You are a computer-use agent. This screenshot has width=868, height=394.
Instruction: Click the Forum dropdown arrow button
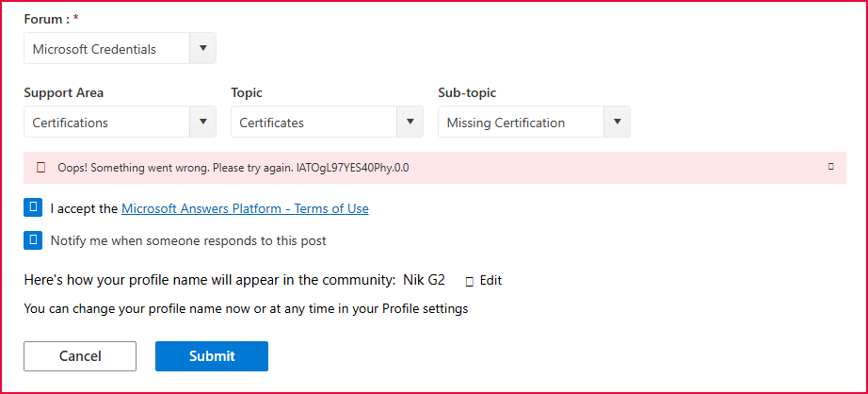pyautogui.click(x=202, y=48)
